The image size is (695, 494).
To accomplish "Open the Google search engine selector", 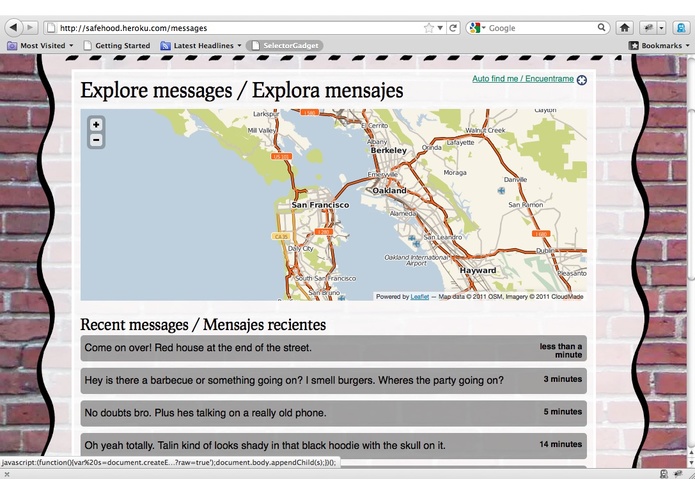I will click(x=477, y=28).
